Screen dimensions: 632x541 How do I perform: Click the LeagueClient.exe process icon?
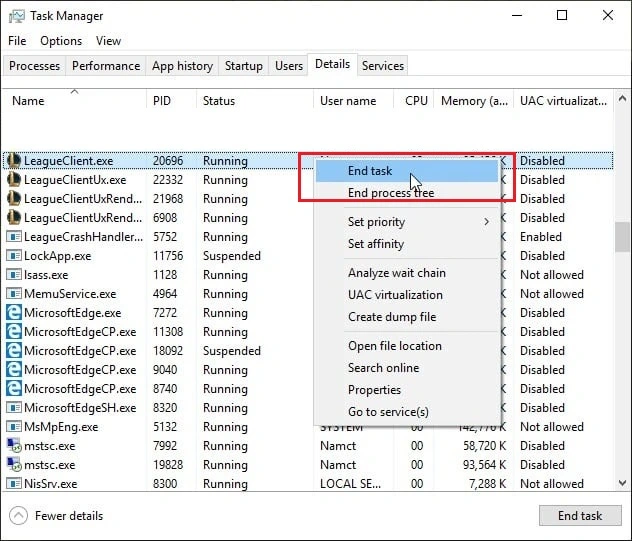(14, 160)
